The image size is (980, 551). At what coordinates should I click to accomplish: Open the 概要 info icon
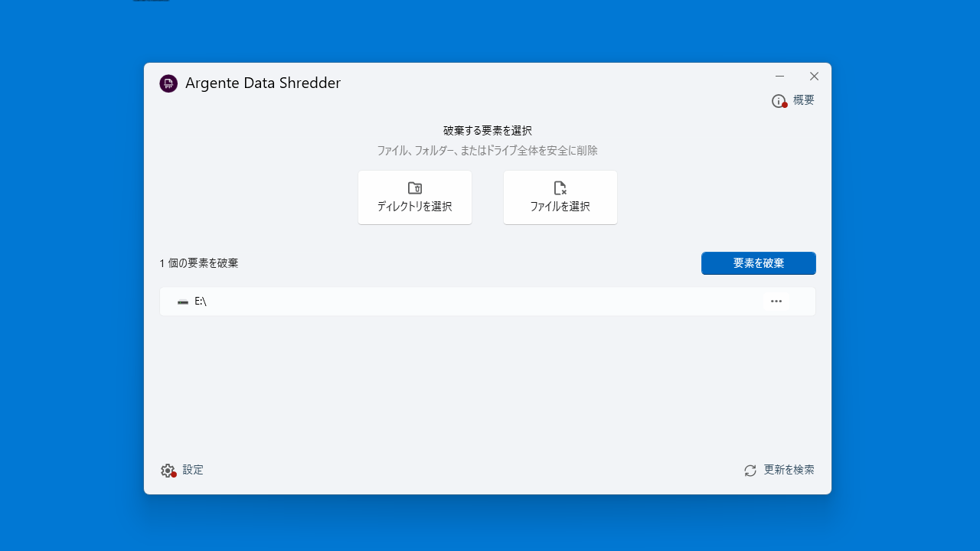779,101
